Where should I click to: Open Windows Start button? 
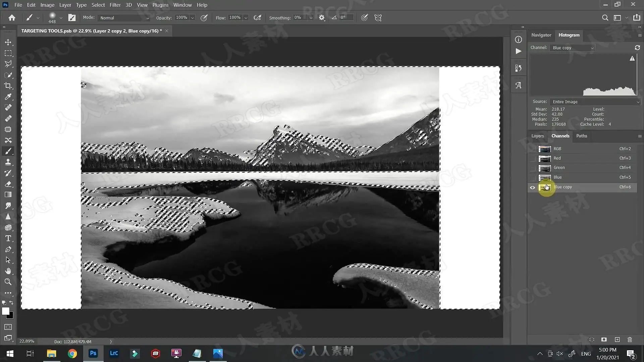pos(10,353)
